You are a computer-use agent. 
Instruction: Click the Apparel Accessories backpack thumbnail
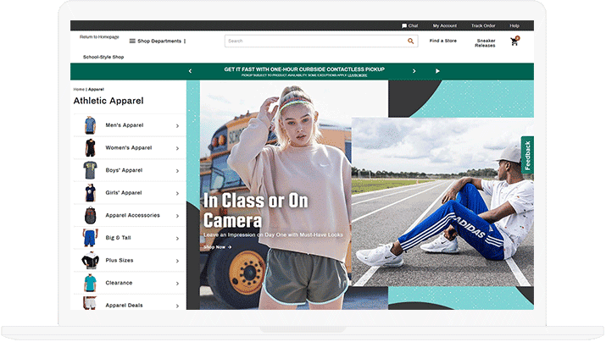90,215
